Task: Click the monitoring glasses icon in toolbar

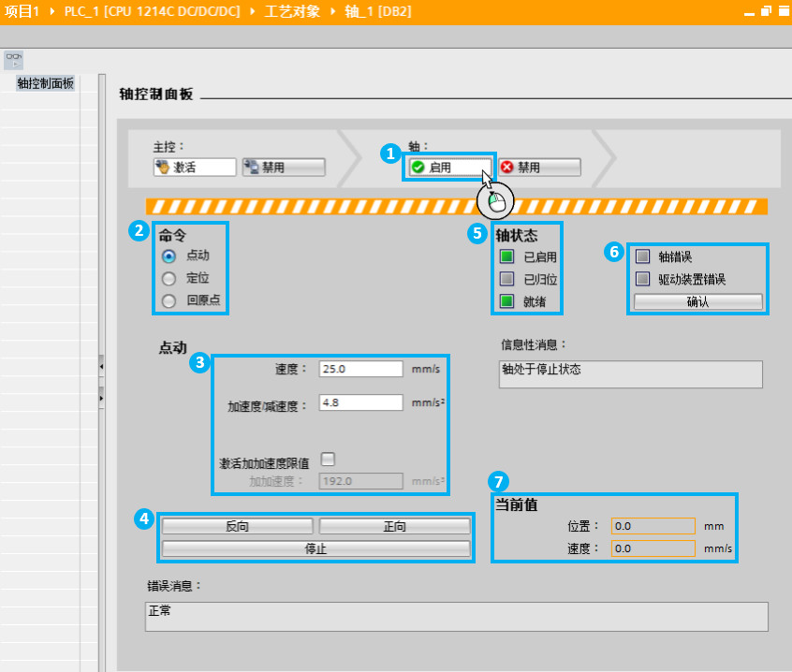Action: click(x=14, y=60)
